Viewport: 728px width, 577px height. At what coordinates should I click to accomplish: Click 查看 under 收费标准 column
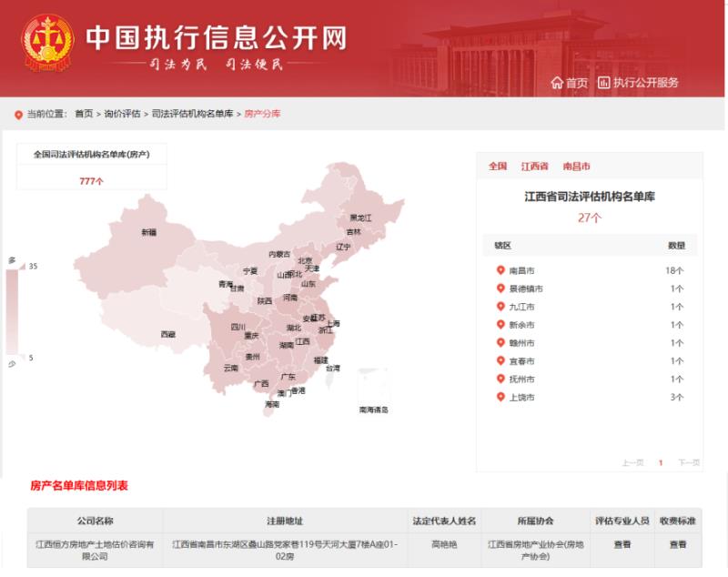click(x=678, y=544)
